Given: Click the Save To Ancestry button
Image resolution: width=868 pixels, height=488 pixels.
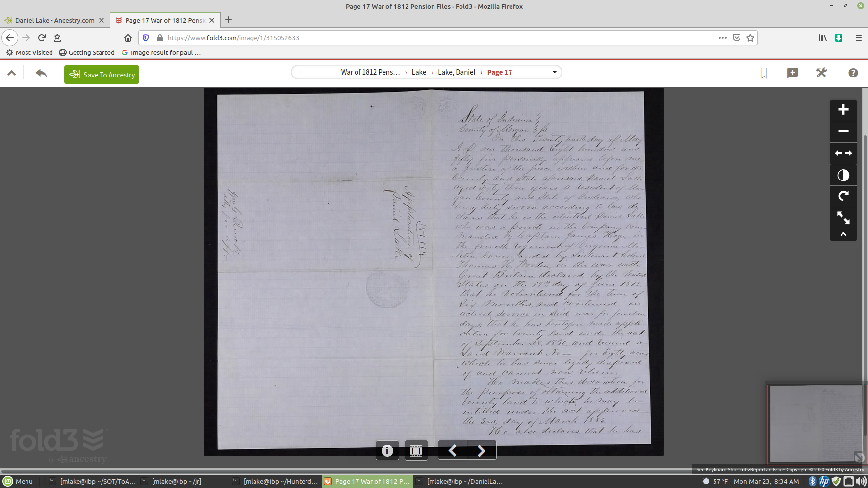Looking at the screenshot, I should 102,75.
